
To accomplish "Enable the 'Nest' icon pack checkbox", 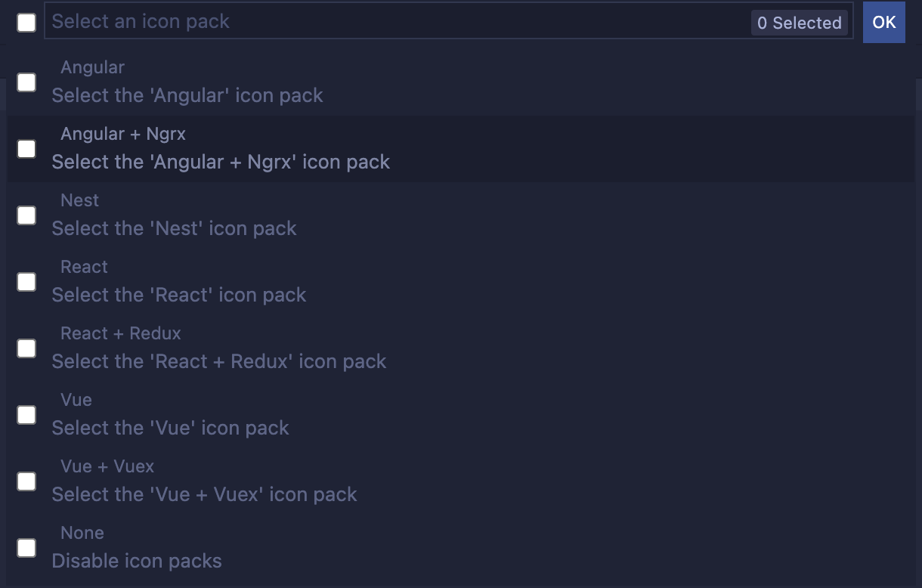I will (26, 215).
